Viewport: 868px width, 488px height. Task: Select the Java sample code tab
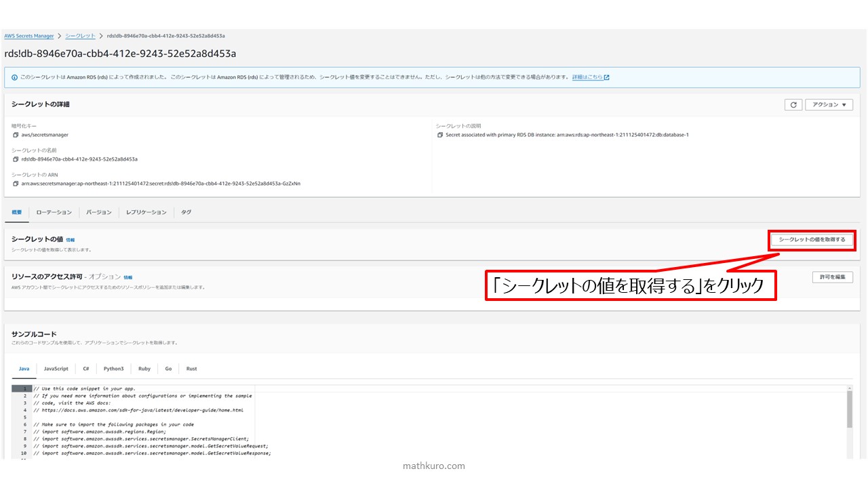(24, 369)
